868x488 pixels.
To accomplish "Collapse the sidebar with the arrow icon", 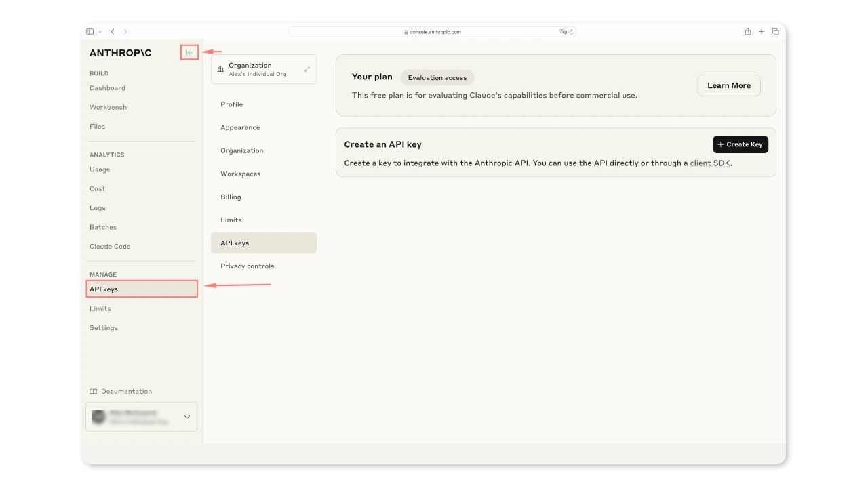I will 189,52.
